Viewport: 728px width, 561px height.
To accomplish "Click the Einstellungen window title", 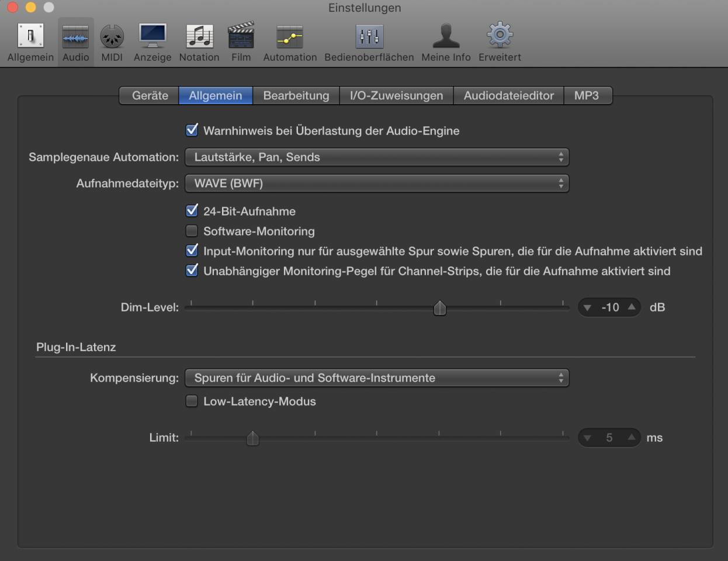I will click(365, 8).
